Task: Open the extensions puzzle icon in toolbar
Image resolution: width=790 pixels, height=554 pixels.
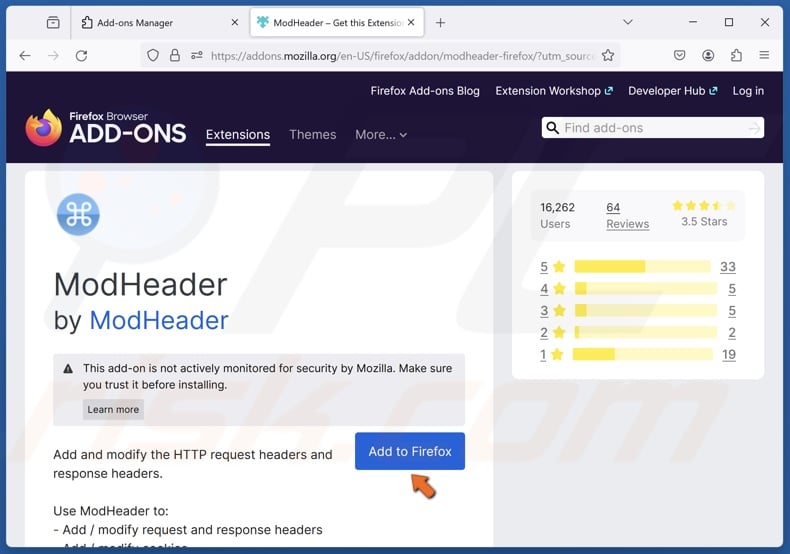Action: coord(736,55)
